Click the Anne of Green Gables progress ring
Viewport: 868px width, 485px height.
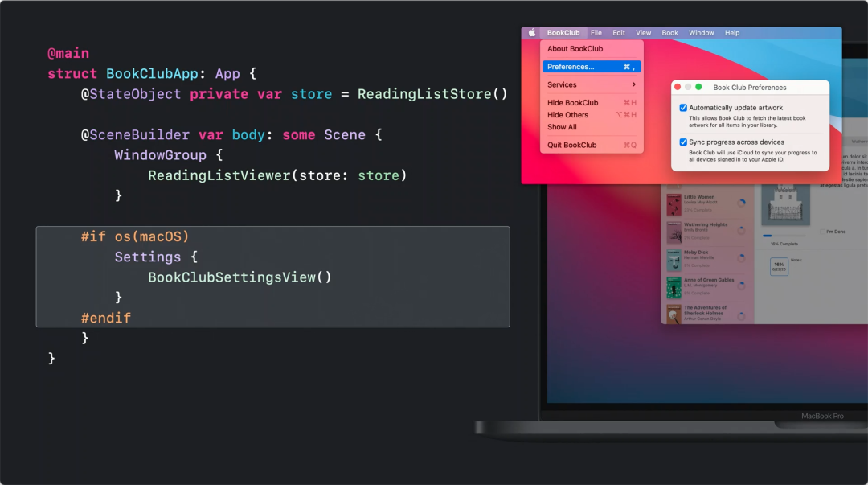click(741, 286)
